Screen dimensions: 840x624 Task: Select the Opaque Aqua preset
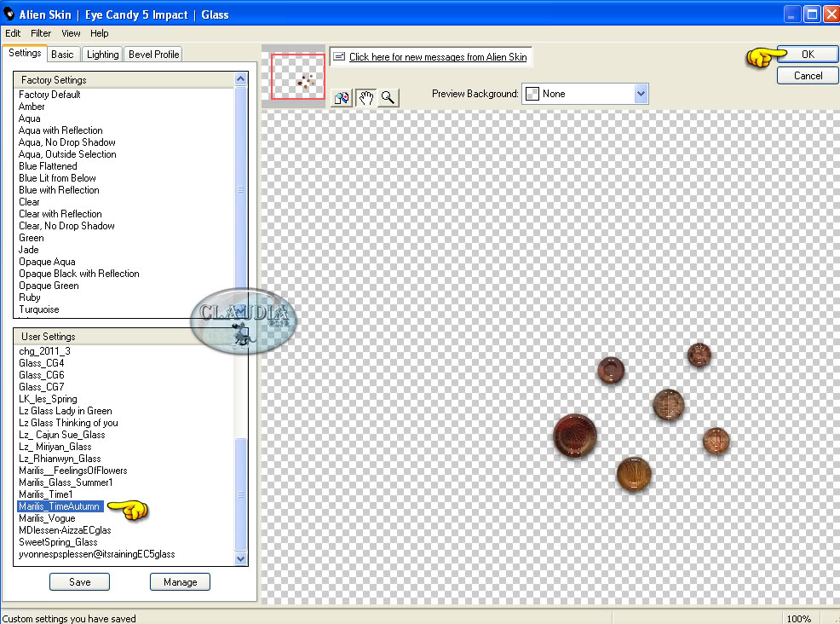click(47, 262)
